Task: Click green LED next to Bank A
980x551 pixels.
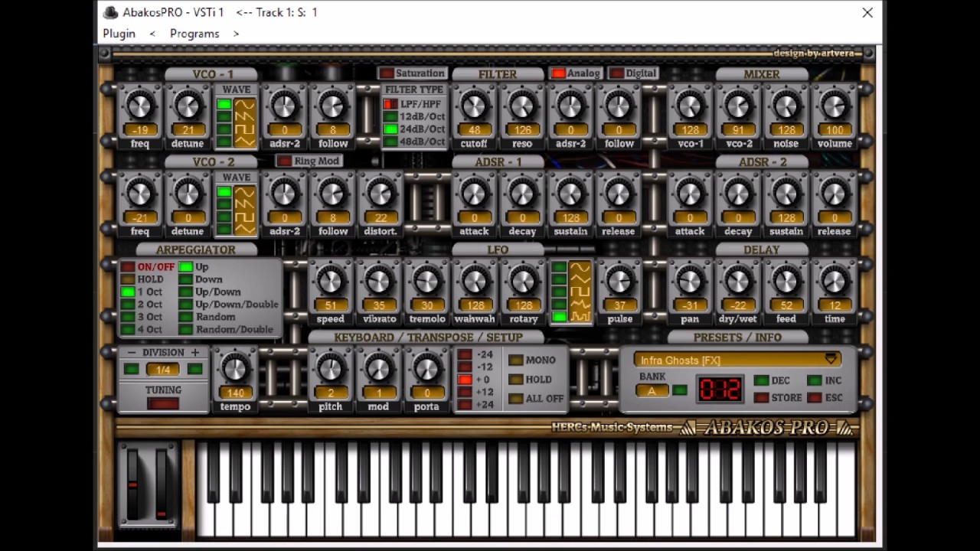Action: (679, 391)
